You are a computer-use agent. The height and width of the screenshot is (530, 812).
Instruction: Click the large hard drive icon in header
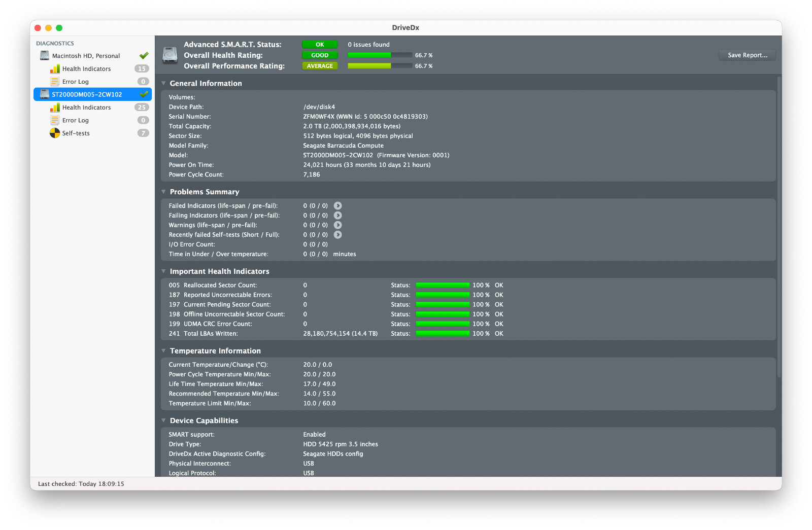tap(170, 55)
